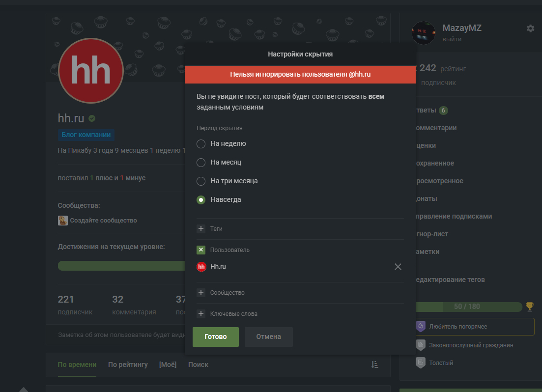
Task: Click the hh.ru large profile avatar
Action: tap(91, 71)
